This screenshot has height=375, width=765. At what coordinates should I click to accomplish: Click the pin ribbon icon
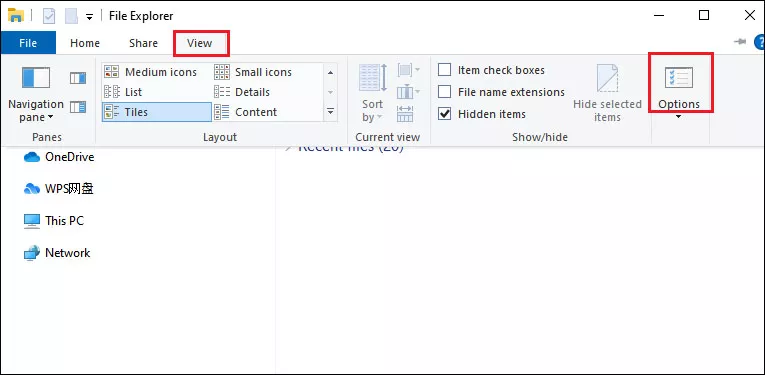pos(740,42)
